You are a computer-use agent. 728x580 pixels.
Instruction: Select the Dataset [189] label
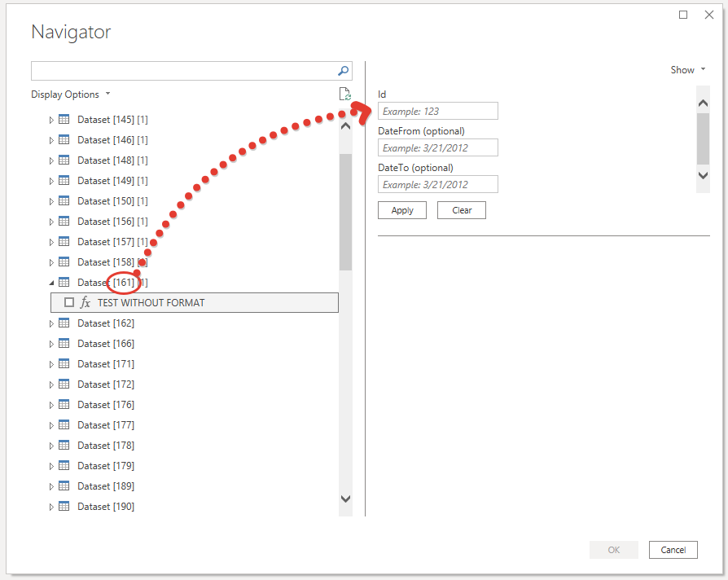pos(106,486)
